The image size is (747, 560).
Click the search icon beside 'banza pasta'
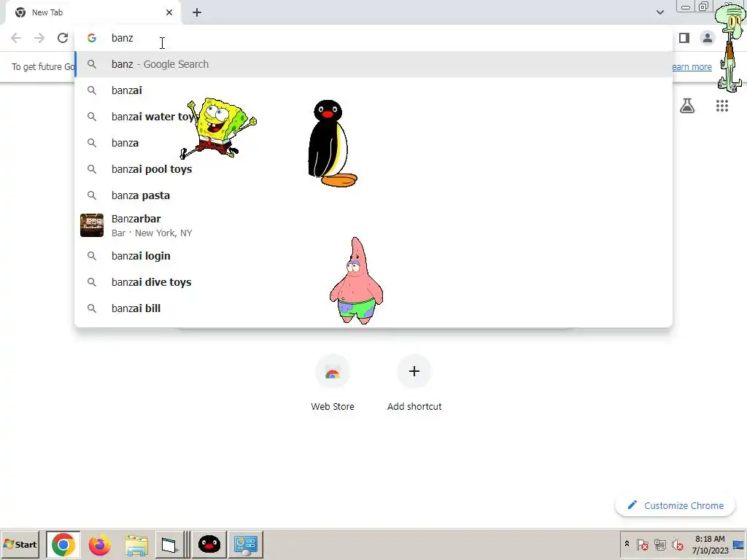point(92,195)
